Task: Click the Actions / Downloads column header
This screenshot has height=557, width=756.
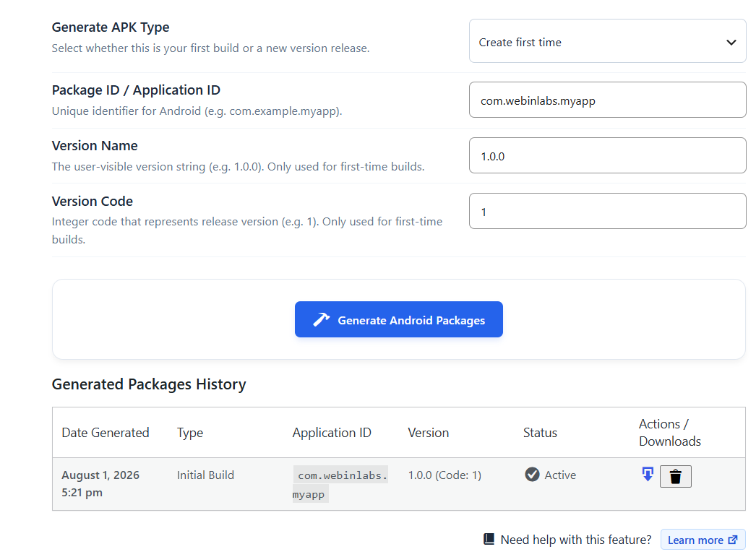Action: 670,433
